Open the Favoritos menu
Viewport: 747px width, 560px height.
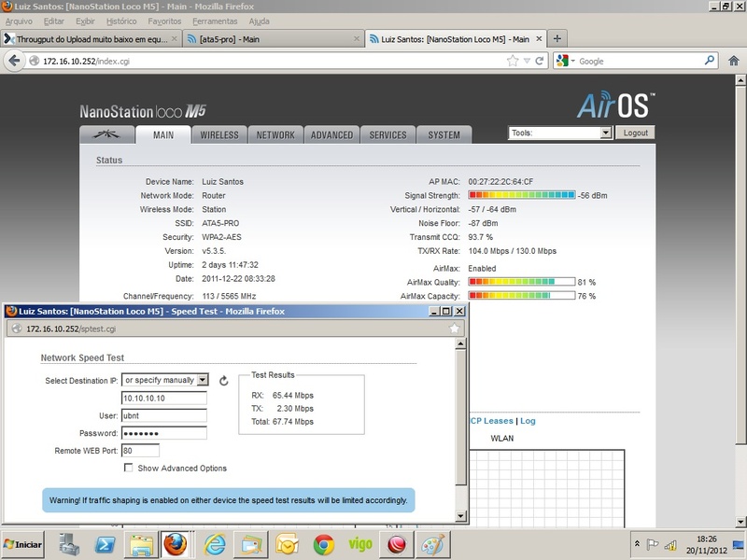(x=164, y=21)
